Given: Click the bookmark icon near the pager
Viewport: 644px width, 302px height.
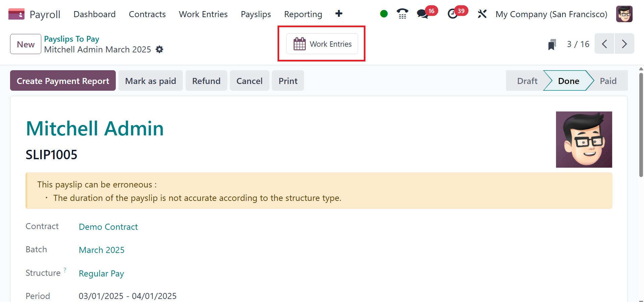Looking at the screenshot, I should point(552,44).
